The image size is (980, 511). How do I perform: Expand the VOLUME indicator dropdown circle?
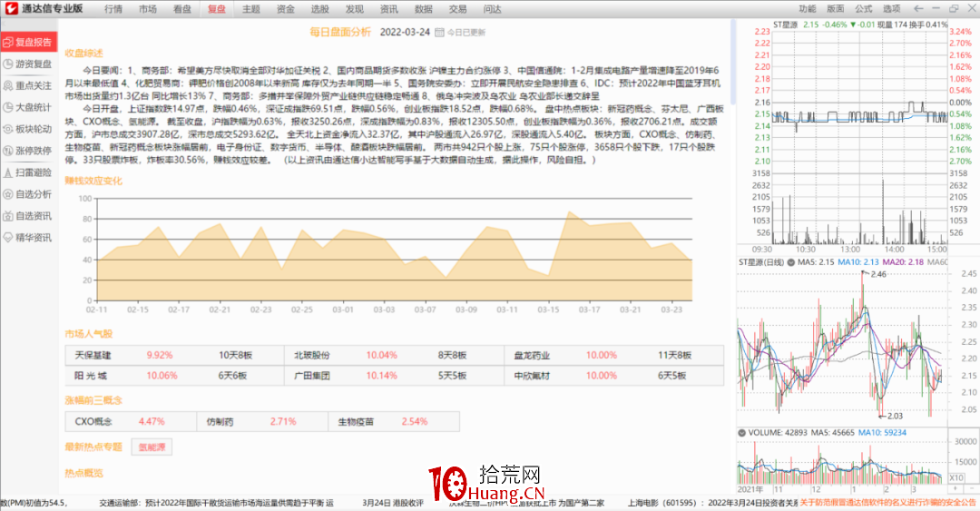pyautogui.click(x=742, y=432)
